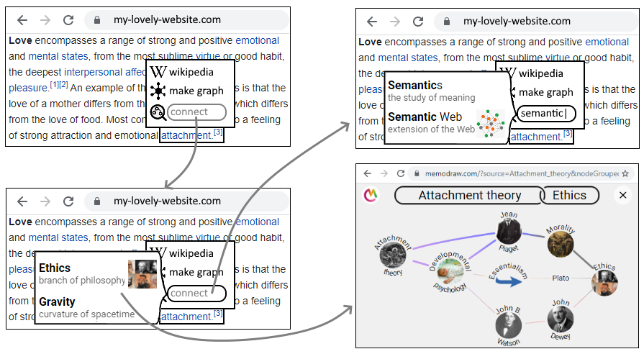This screenshot has height=354, width=644.
Task: Click memodraw logo icon
Action: (x=371, y=195)
